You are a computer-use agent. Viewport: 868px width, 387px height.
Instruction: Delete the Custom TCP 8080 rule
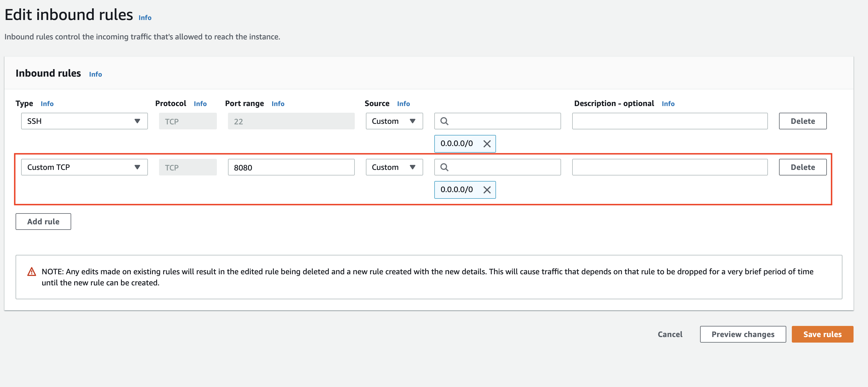[802, 167]
